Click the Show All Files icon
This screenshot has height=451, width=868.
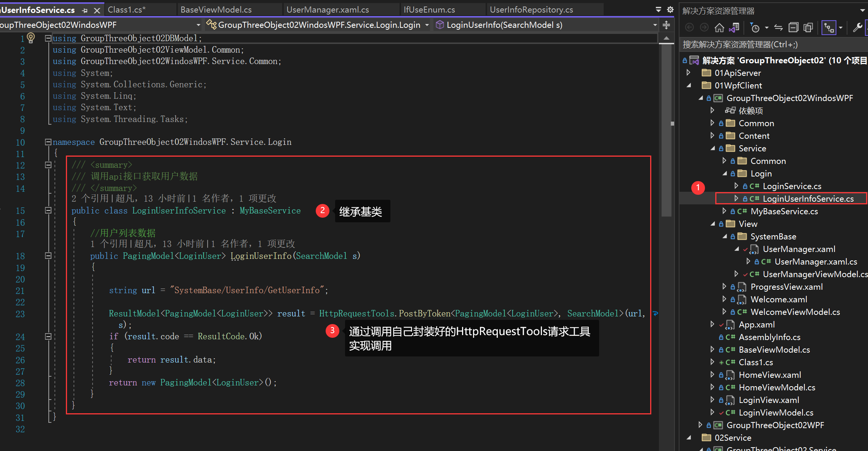(808, 27)
